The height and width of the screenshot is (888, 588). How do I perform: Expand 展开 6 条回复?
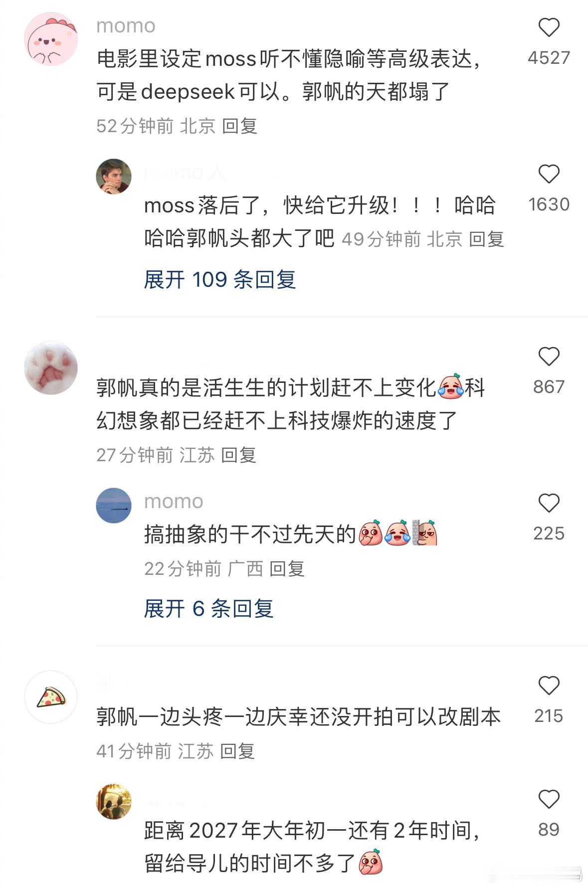[x=208, y=609]
